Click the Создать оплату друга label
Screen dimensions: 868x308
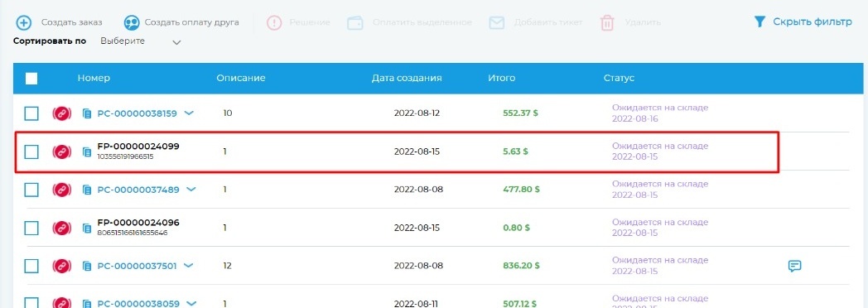coord(192,22)
